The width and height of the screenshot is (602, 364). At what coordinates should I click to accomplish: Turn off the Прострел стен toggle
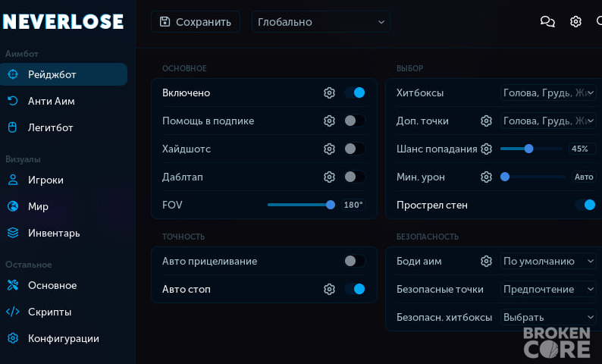(585, 205)
